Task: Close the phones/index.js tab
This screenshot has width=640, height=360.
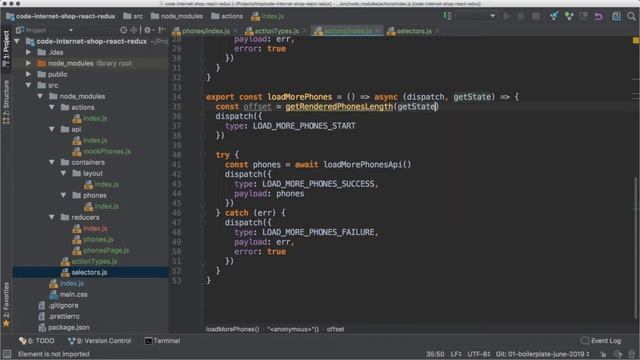Action: coord(235,31)
